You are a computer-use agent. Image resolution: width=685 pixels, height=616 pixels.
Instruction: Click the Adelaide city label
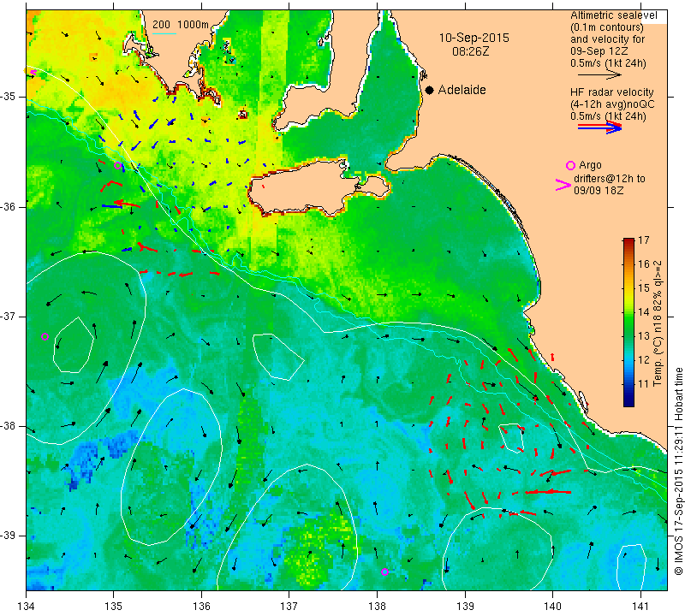[x=462, y=90]
